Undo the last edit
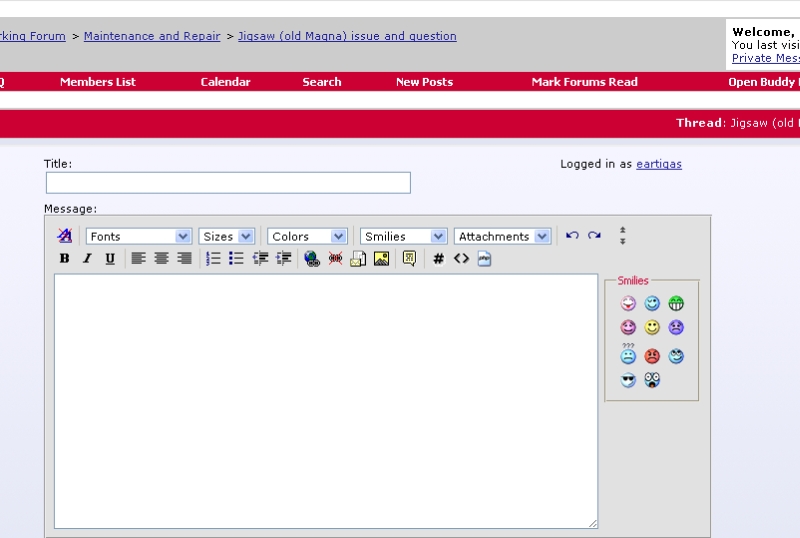The height and width of the screenshot is (538, 800). 572,235
